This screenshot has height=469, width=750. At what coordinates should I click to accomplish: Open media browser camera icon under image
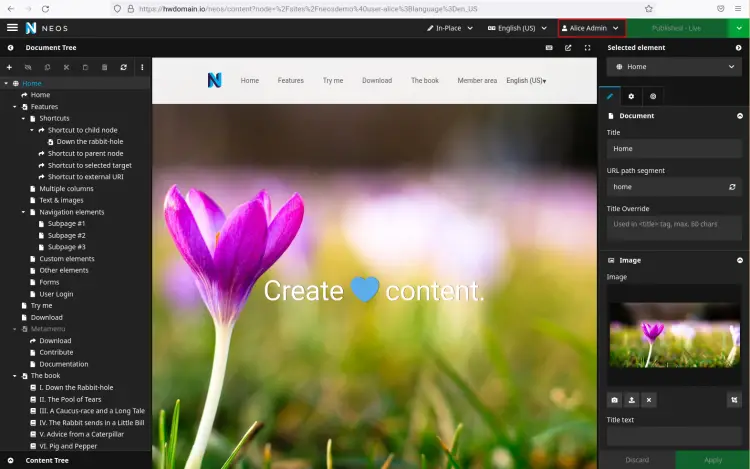coord(615,400)
